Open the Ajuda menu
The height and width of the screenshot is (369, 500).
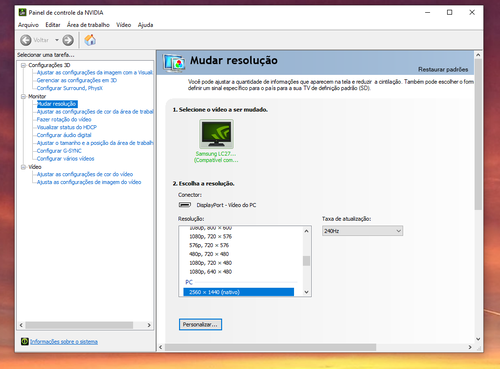click(145, 25)
